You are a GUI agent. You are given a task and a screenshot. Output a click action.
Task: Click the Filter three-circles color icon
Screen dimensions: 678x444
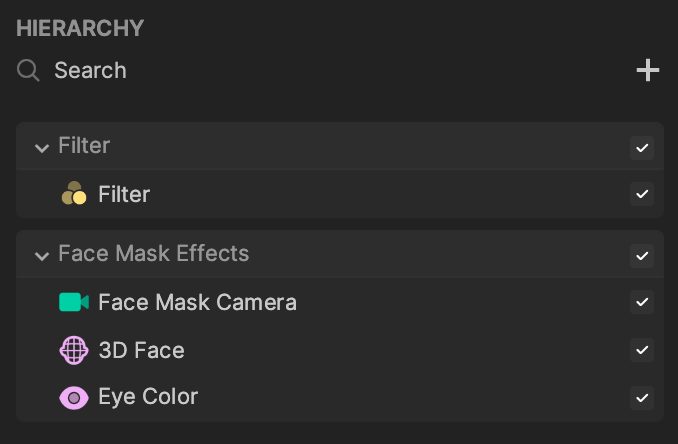click(74, 193)
